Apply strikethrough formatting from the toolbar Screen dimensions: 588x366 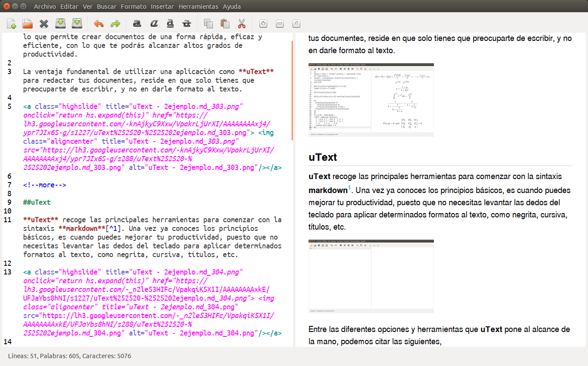(187, 24)
